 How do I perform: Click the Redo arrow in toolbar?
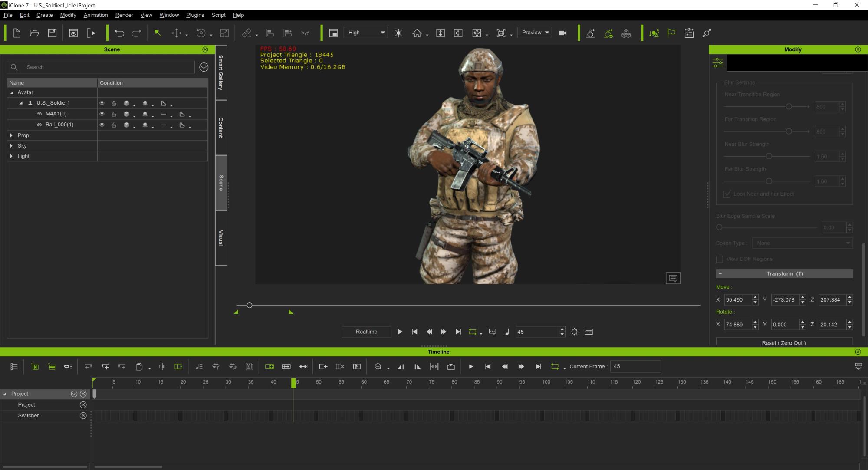pyautogui.click(x=136, y=33)
